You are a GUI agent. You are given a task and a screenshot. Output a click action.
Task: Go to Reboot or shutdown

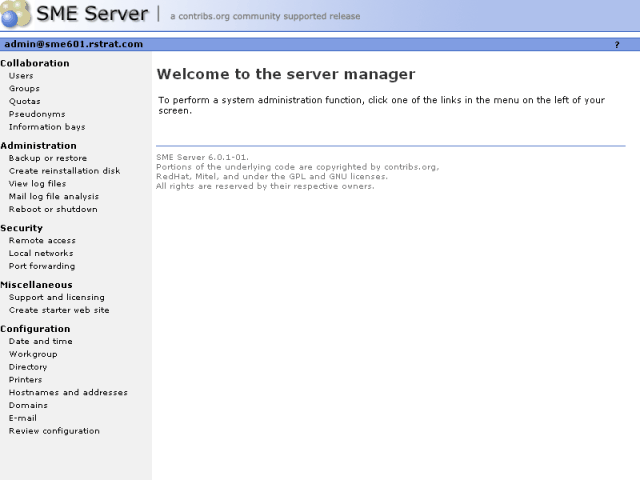pyautogui.click(x=53, y=209)
